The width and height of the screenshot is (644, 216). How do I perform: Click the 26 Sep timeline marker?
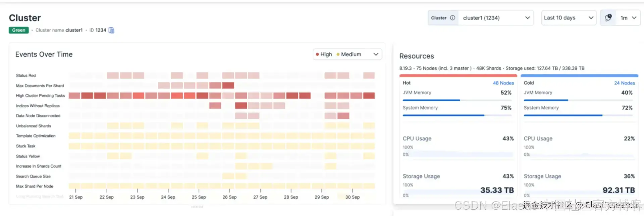click(x=229, y=197)
